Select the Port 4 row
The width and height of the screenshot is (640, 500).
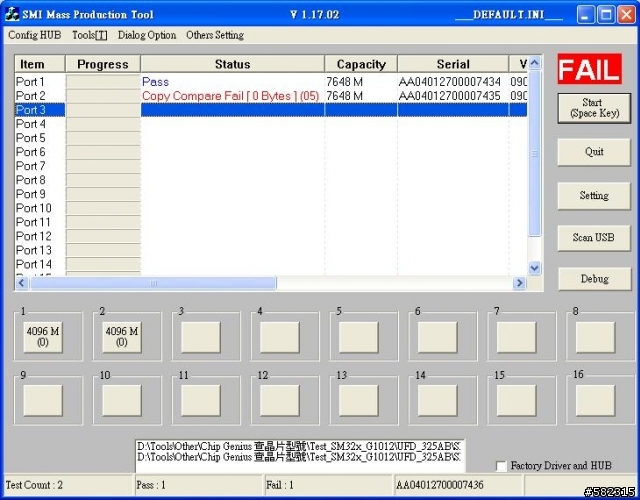click(271, 124)
